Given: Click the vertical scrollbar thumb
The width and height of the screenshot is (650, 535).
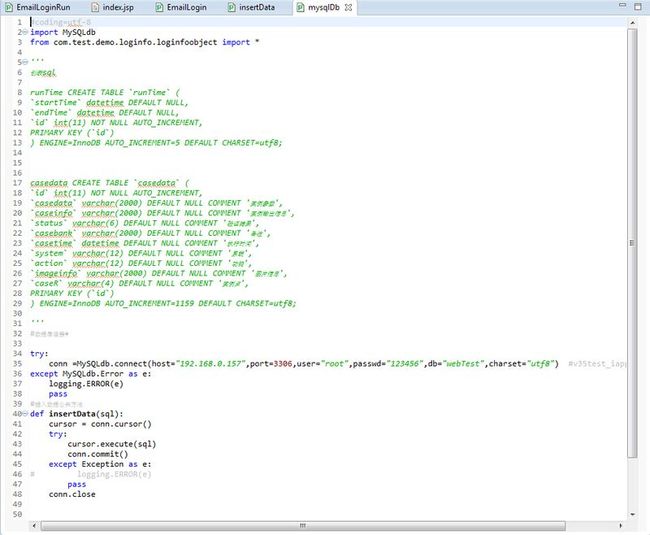Looking at the screenshot, I should (633, 242).
